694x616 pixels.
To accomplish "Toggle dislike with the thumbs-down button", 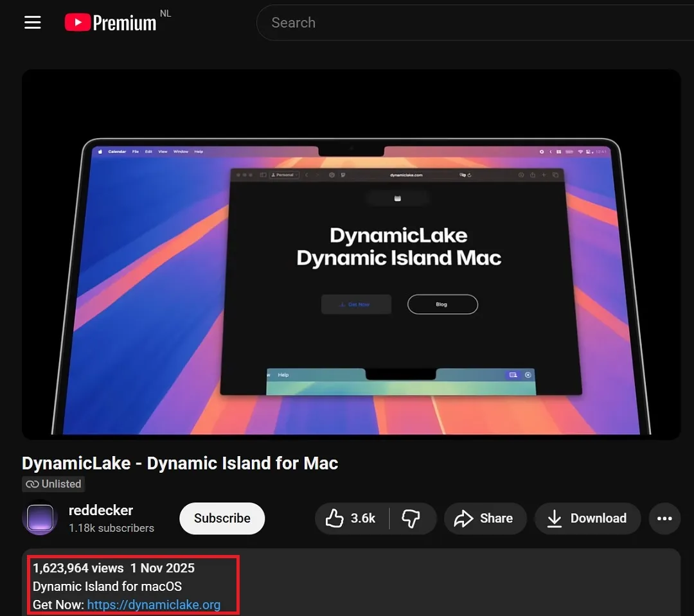I will pyautogui.click(x=411, y=518).
